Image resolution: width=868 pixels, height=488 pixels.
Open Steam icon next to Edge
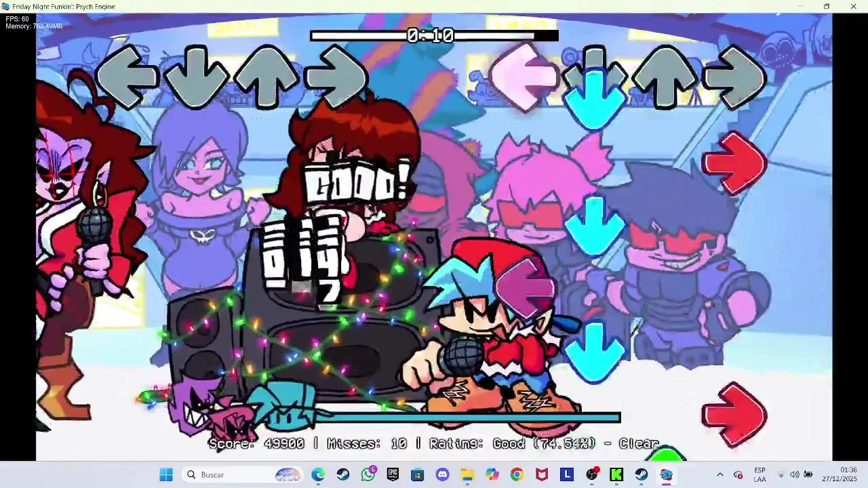(x=343, y=474)
